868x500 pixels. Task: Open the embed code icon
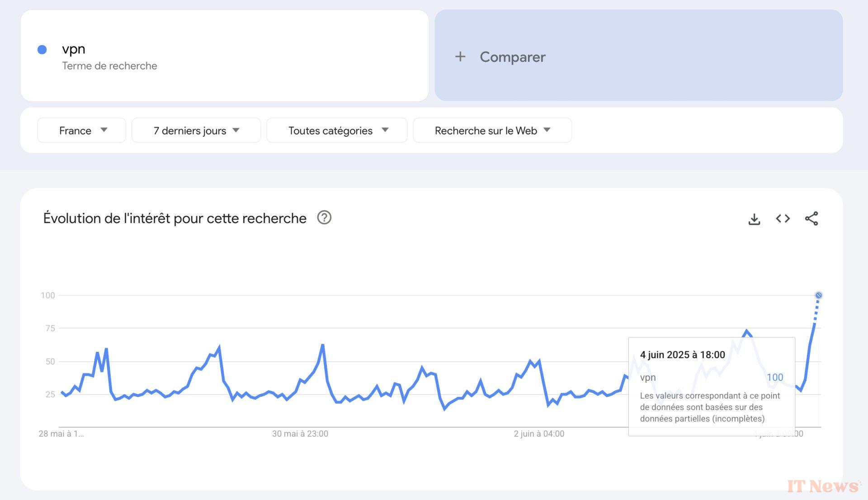[783, 219]
